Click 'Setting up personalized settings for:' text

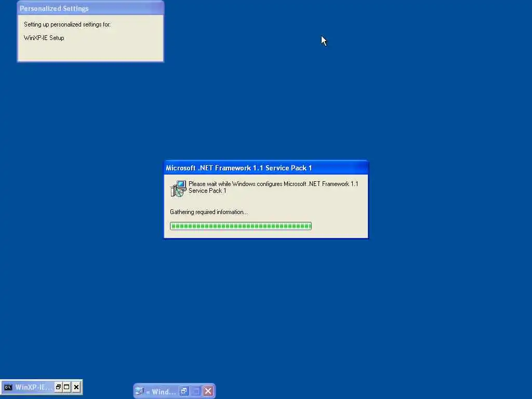pyautogui.click(x=67, y=24)
